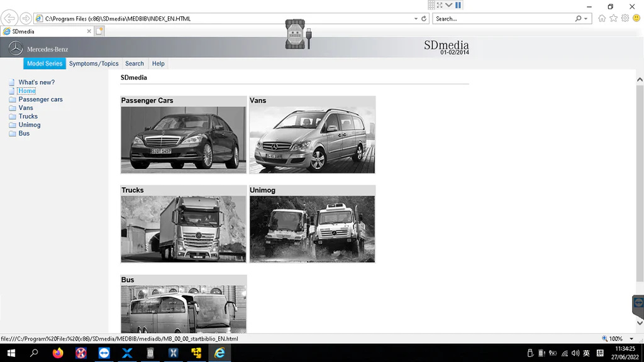This screenshot has height=362, width=644.
Task: Open IE tools gear icon
Action: point(625,18)
